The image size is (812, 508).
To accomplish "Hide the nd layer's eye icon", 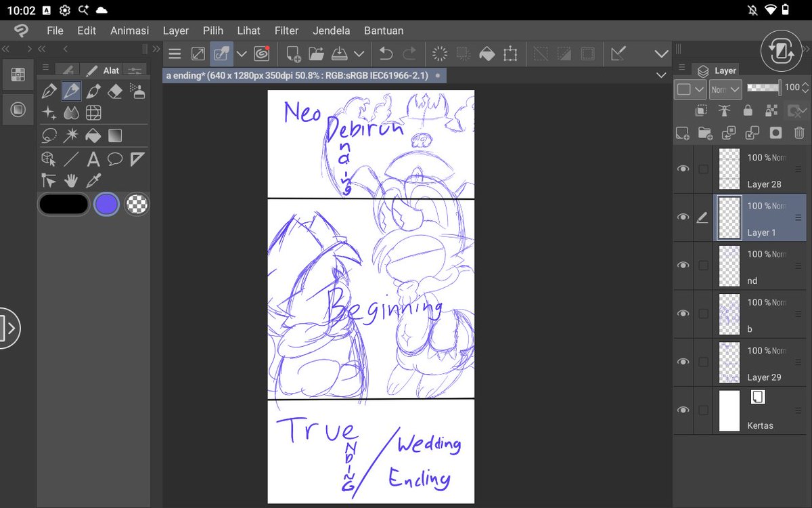I will [683, 266].
